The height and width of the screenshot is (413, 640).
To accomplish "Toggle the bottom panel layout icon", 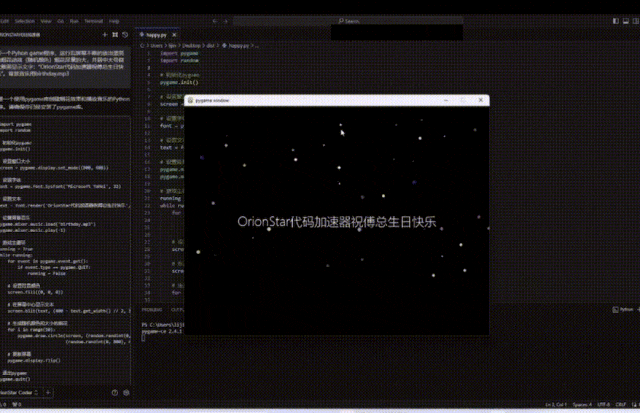I will [626, 21].
